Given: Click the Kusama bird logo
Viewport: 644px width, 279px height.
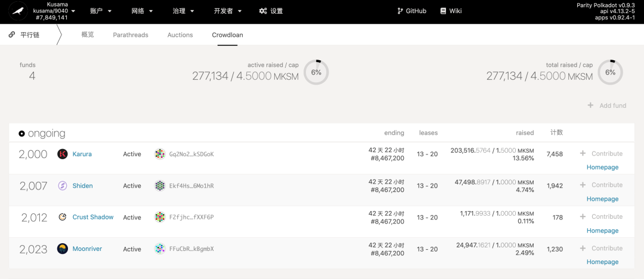Looking at the screenshot, I should click(18, 11).
